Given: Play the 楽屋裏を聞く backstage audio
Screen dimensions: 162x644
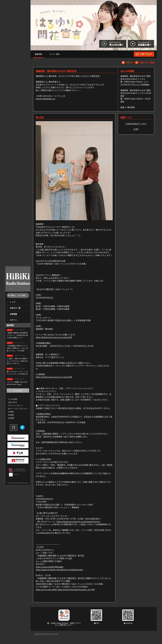Looking at the screenshot, I should [141, 44].
